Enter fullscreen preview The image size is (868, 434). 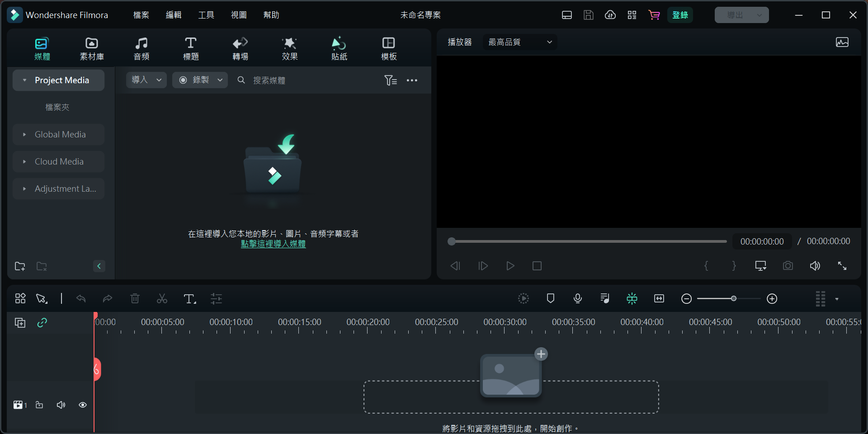click(842, 266)
